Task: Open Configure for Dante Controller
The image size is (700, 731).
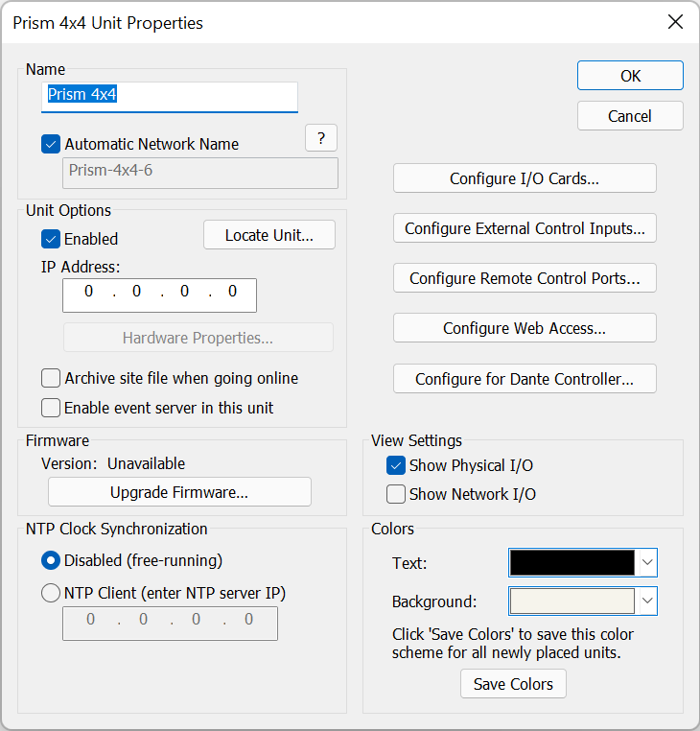Action: (525, 379)
